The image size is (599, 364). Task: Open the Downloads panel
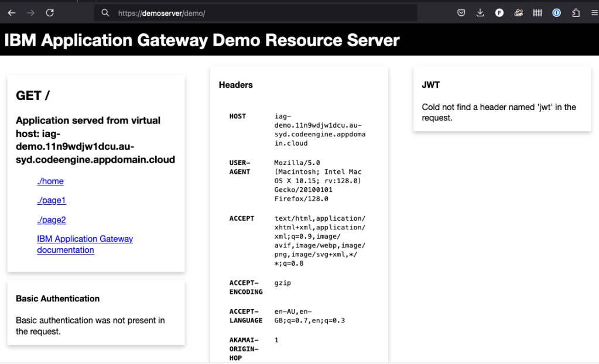coord(480,12)
